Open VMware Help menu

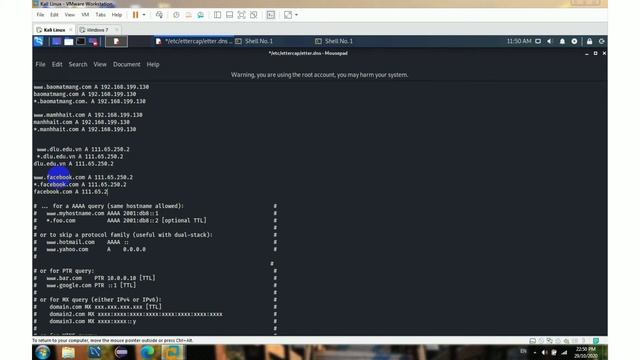pos(117,15)
